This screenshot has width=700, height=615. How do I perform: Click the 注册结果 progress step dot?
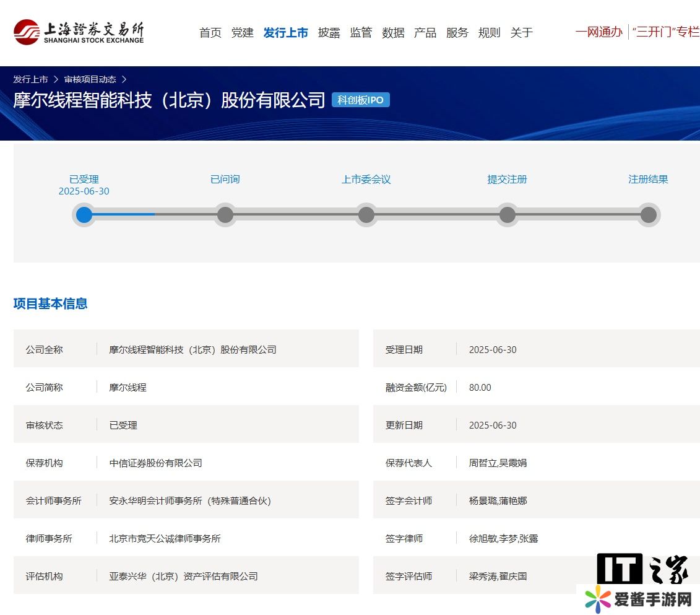[x=649, y=215]
